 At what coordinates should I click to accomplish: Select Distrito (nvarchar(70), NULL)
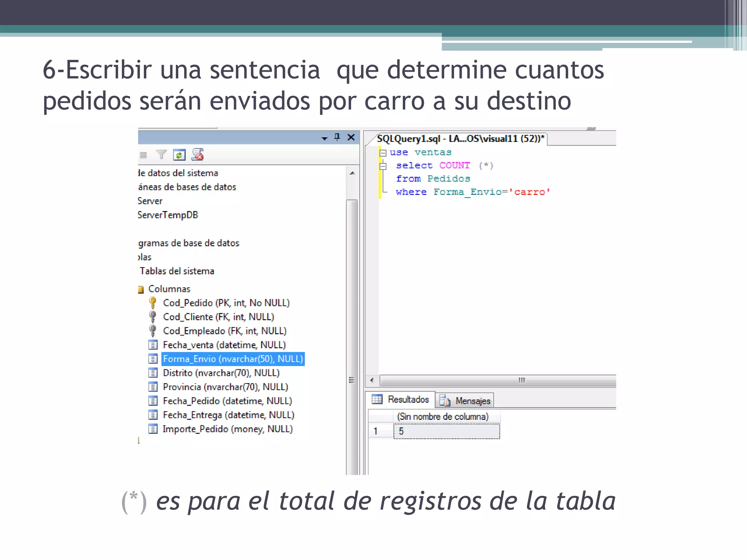pyautogui.click(x=221, y=373)
